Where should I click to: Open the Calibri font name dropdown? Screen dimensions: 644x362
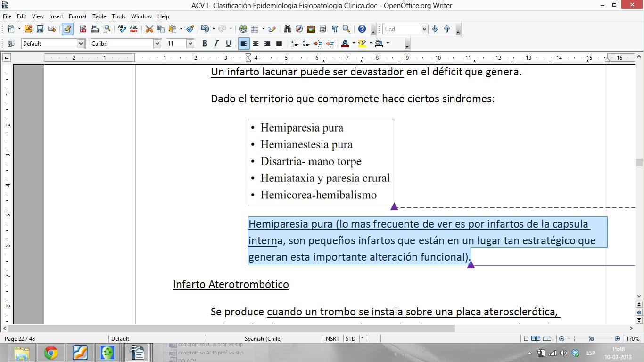(x=157, y=43)
